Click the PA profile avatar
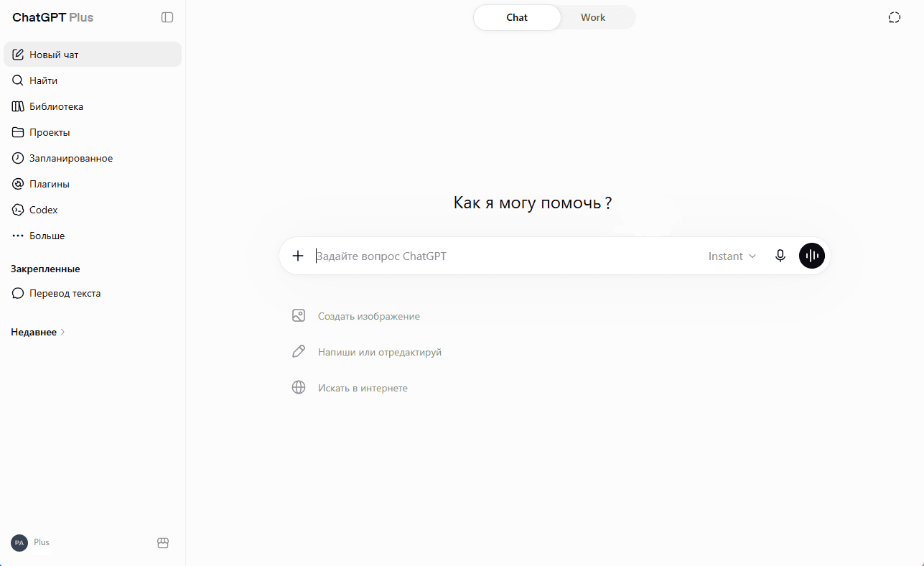 pyautogui.click(x=19, y=543)
